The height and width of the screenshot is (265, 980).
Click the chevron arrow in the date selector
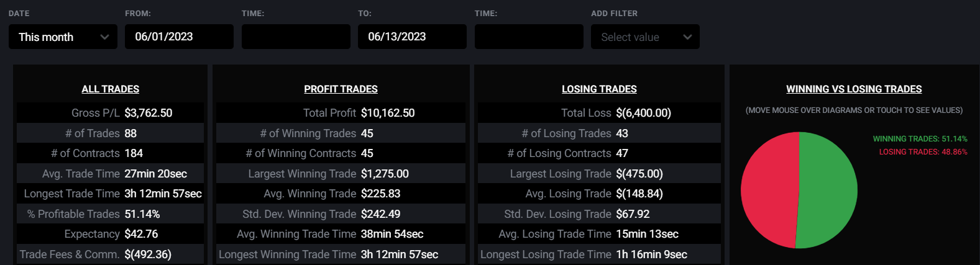point(104,37)
